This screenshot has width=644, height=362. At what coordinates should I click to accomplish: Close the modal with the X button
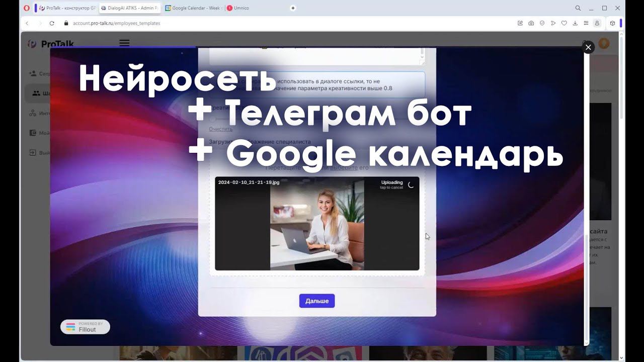[588, 47]
